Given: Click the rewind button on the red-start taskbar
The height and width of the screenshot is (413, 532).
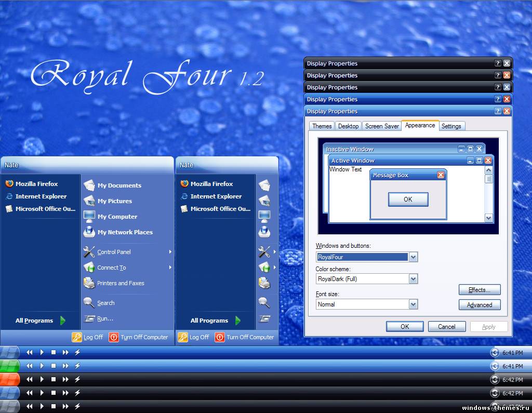Looking at the screenshot, I should point(30,379).
